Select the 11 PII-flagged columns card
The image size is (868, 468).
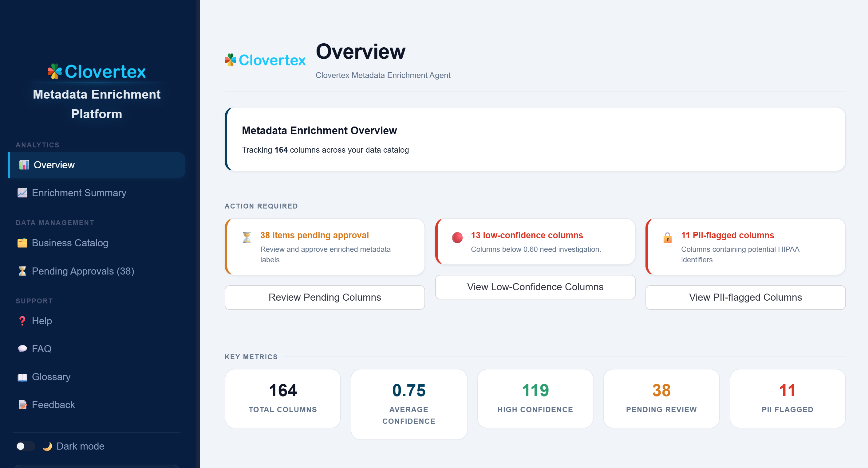click(x=745, y=247)
